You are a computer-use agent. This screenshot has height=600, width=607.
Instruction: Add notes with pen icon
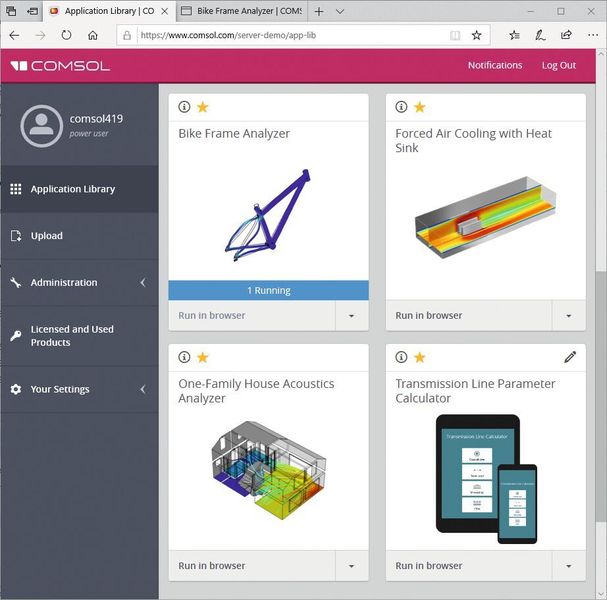coord(540,36)
